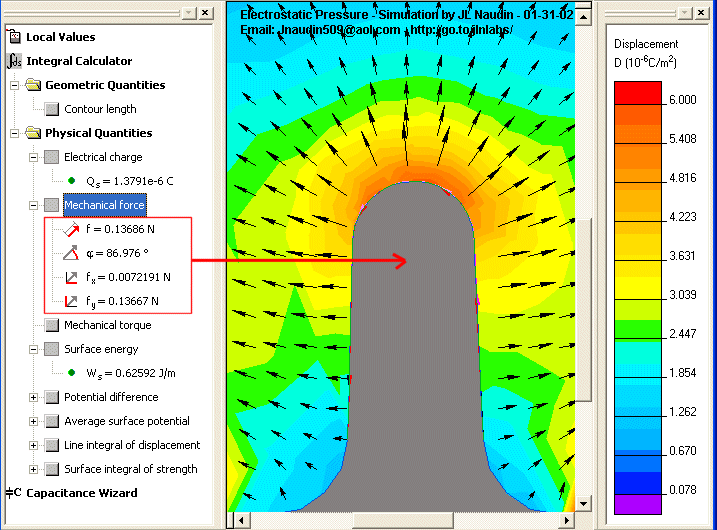717x530 pixels.
Task: Close the left calculator panel
Action: pyautogui.click(x=205, y=12)
